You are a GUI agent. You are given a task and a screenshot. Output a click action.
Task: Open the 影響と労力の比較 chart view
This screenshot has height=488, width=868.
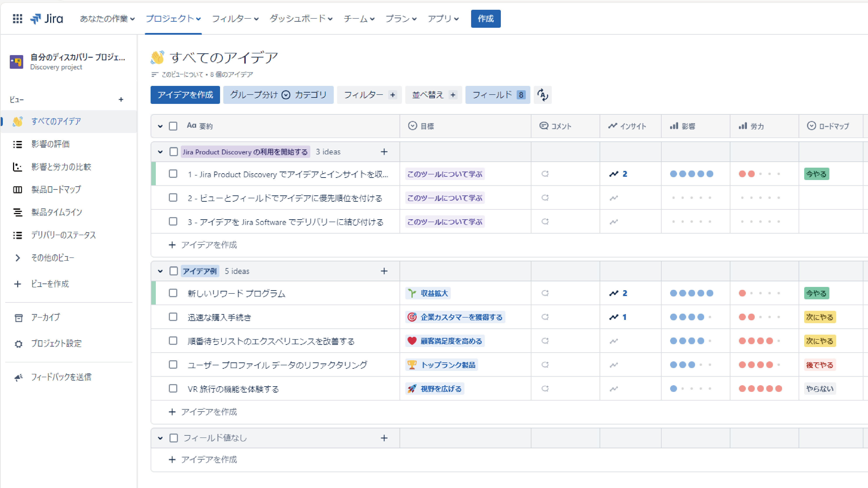pyautogui.click(x=61, y=167)
